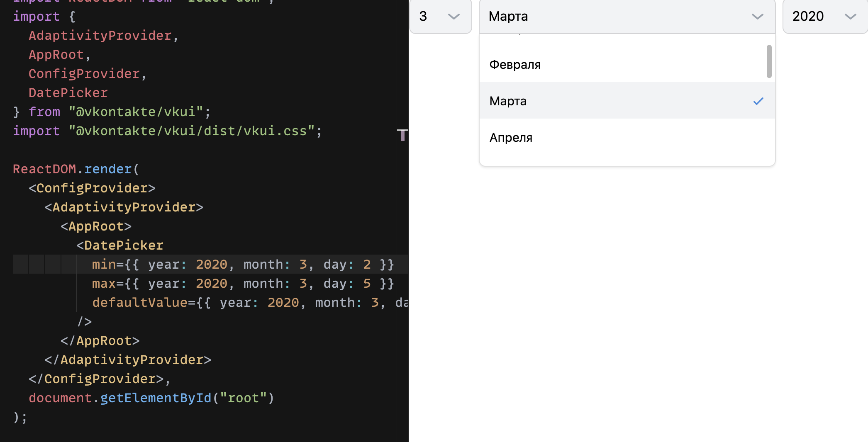Open the day dropdown showing 3
The width and height of the screenshot is (868, 442).
tap(440, 17)
